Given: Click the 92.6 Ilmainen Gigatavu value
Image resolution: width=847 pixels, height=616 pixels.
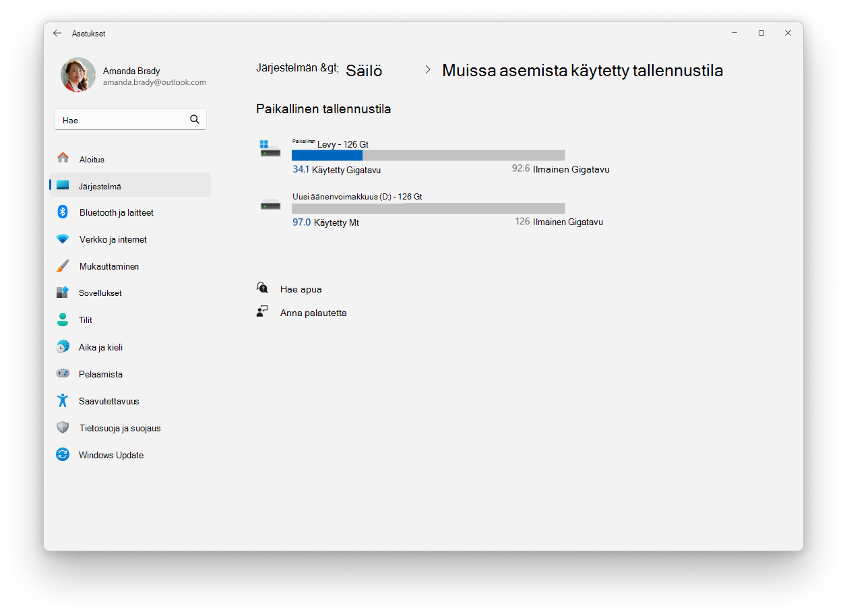Looking at the screenshot, I should pyautogui.click(x=561, y=169).
